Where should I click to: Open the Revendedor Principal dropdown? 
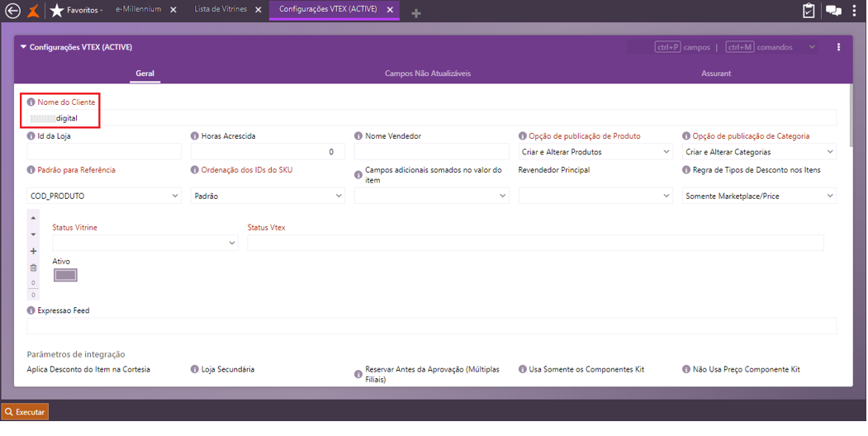coord(595,196)
